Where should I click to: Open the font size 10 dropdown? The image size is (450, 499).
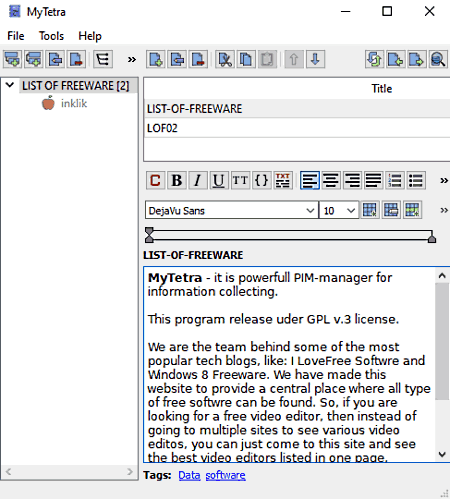(350, 210)
